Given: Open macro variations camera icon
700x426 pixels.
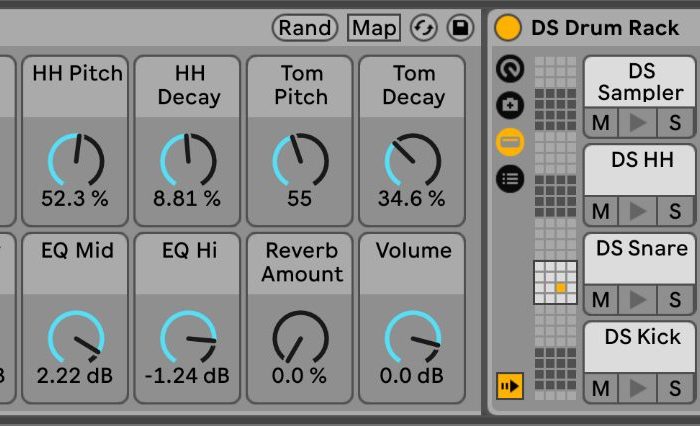Looking at the screenshot, I should point(510,105).
